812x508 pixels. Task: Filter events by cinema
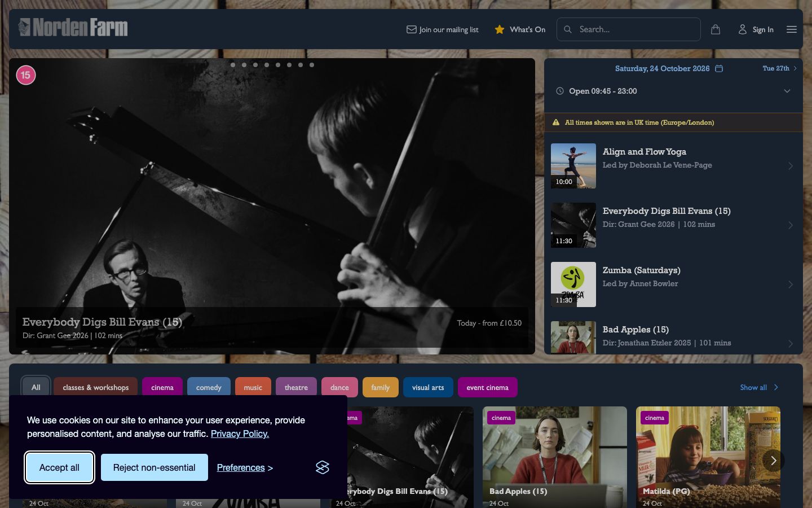[162, 387]
